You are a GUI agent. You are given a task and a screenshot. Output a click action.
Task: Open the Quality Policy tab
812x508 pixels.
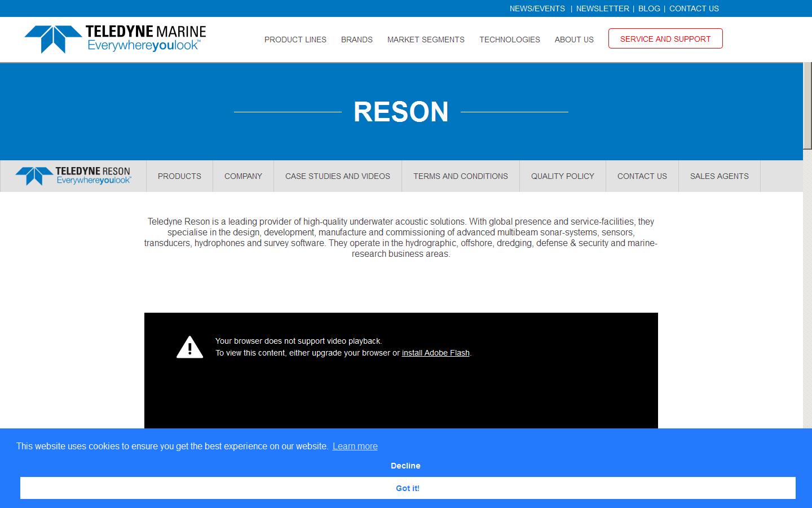click(563, 176)
